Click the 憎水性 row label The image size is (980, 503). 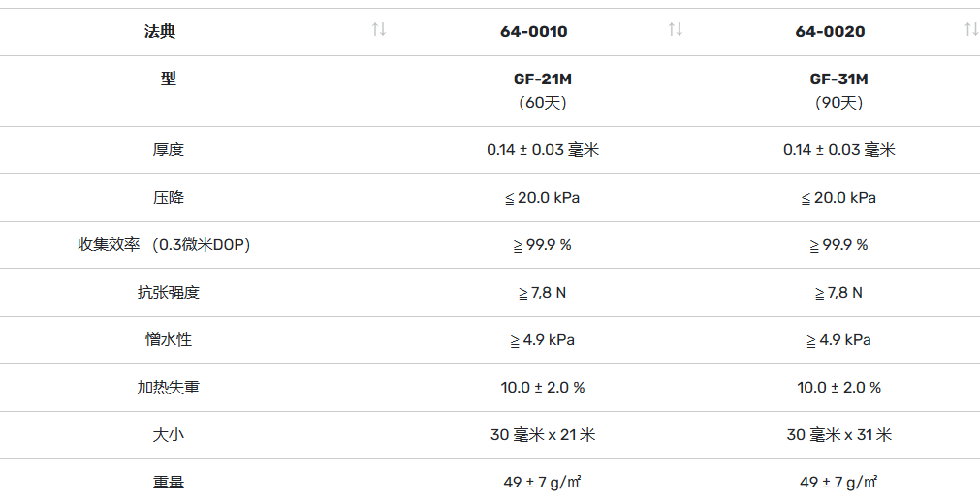168,340
